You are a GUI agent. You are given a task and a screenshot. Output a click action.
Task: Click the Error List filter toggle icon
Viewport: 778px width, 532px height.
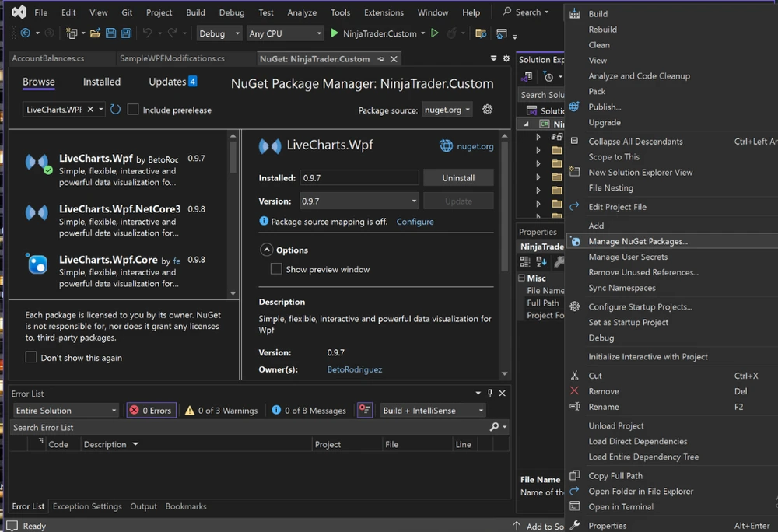pos(365,410)
